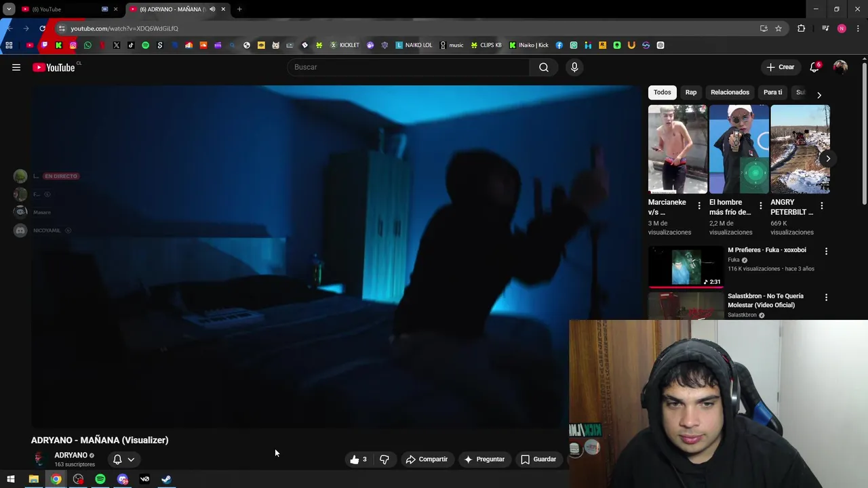Click the search magnifier button
This screenshot has height=488, width=868.
[x=544, y=67]
